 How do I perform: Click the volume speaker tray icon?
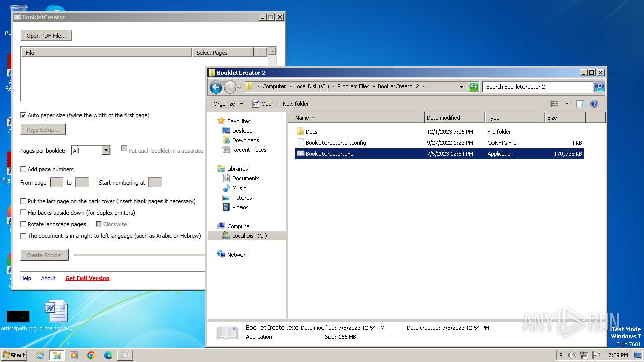pos(572,355)
